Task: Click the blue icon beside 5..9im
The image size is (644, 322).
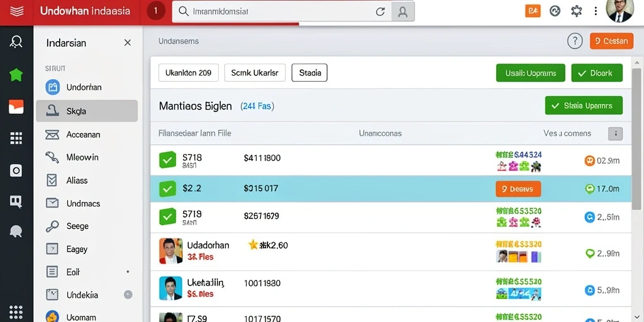Action: tap(589, 291)
